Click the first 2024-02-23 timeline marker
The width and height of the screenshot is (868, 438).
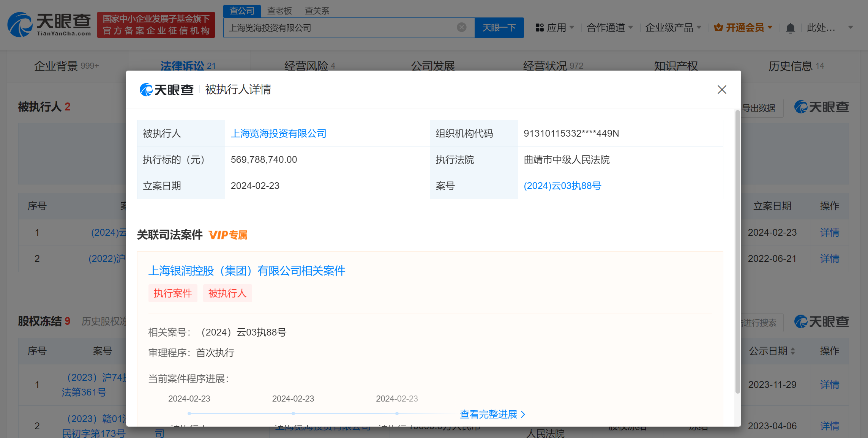pyautogui.click(x=189, y=413)
